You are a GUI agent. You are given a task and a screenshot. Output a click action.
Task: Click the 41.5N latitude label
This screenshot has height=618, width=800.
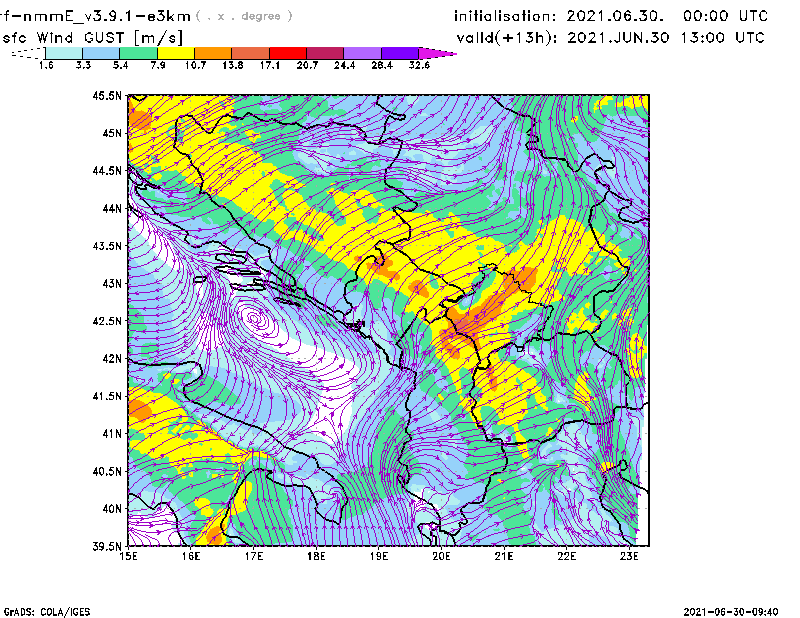coord(107,396)
